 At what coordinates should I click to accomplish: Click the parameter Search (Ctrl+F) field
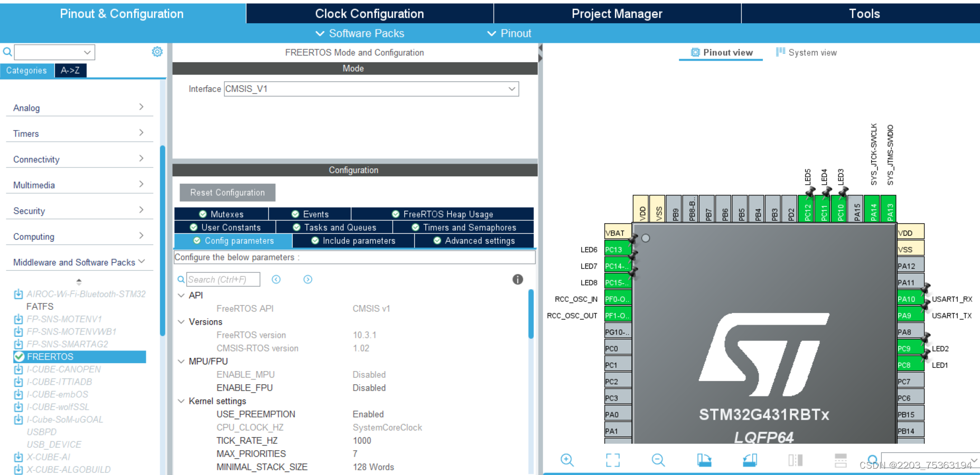223,279
